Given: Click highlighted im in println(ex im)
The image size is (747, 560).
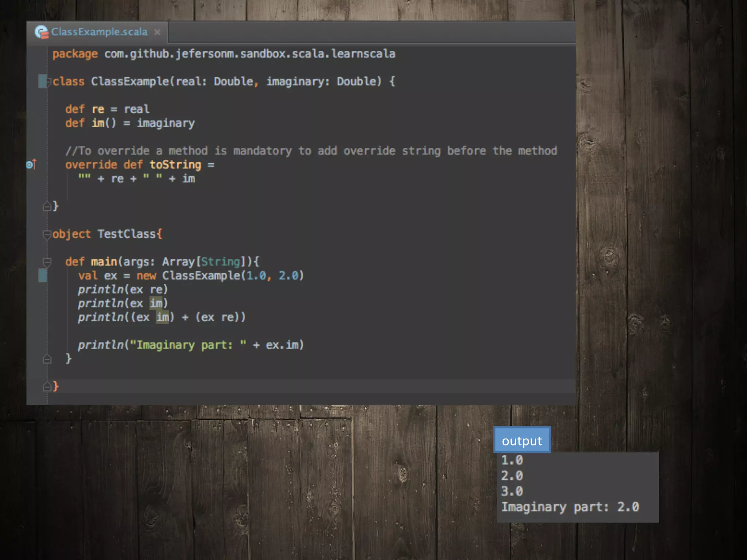Looking at the screenshot, I should 156,303.
